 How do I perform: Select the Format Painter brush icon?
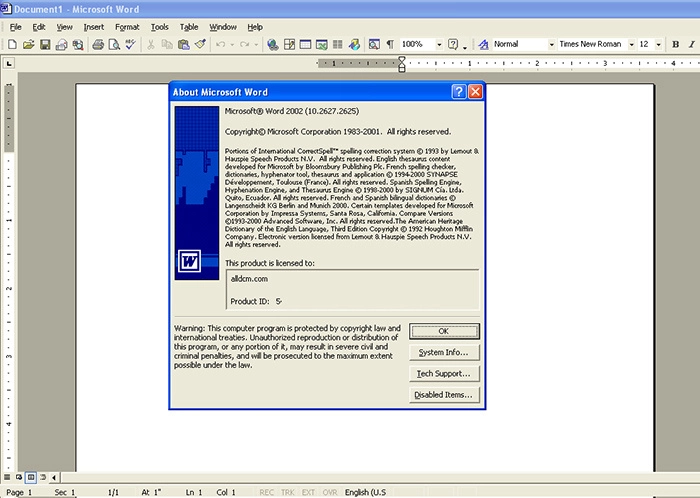(x=200, y=45)
